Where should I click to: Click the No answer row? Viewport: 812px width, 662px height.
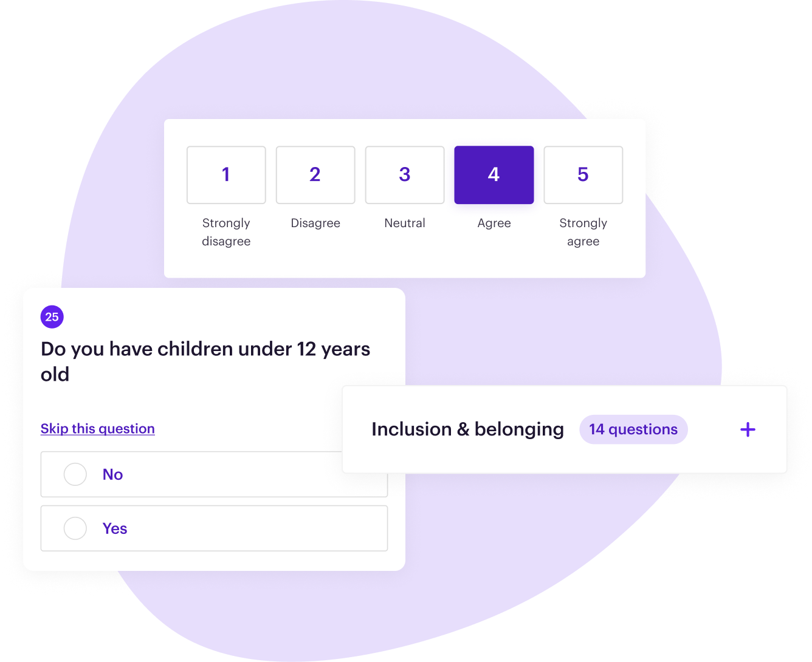click(x=214, y=474)
